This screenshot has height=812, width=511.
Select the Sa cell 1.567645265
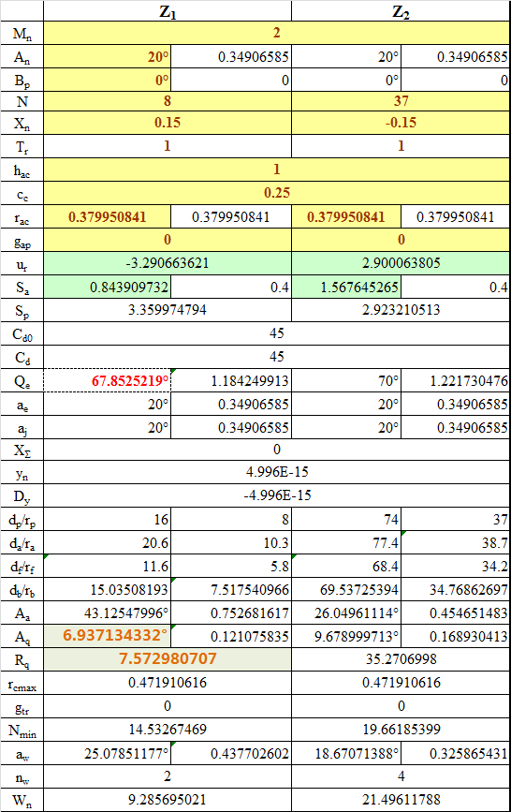[x=346, y=287]
